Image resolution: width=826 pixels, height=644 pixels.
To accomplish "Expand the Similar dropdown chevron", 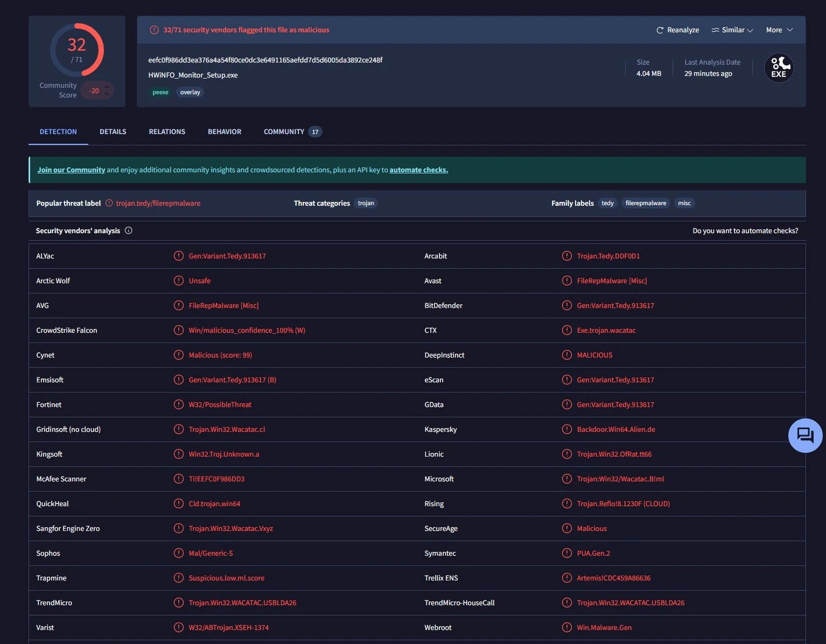I will (750, 30).
